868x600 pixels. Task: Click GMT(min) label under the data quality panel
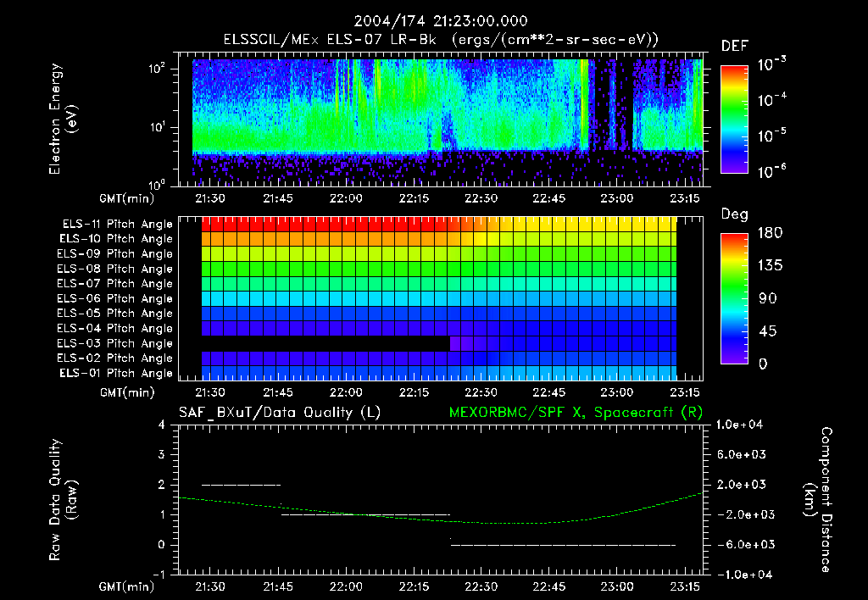point(127,586)
